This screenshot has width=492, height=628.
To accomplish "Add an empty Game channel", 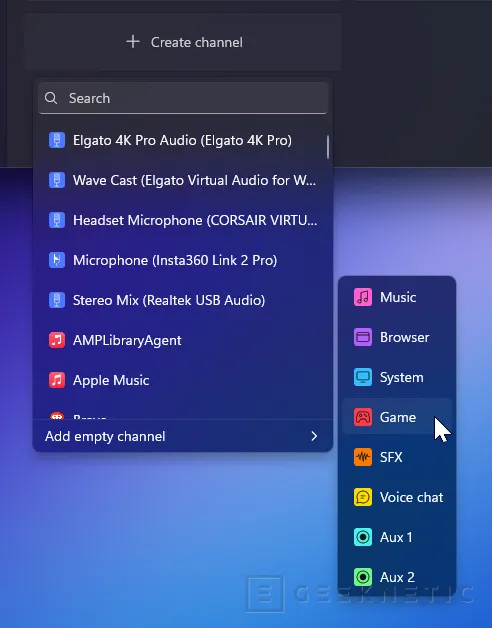I will point(397,417).
